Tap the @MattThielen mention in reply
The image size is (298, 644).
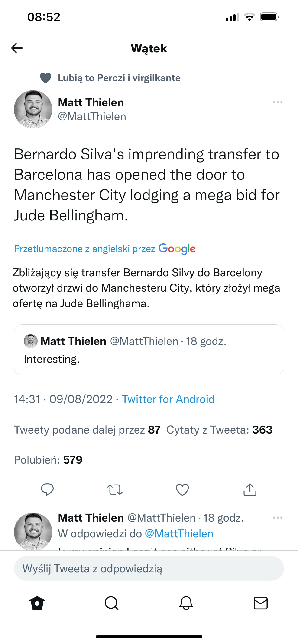pyautogui.click(x=179, y=533)
